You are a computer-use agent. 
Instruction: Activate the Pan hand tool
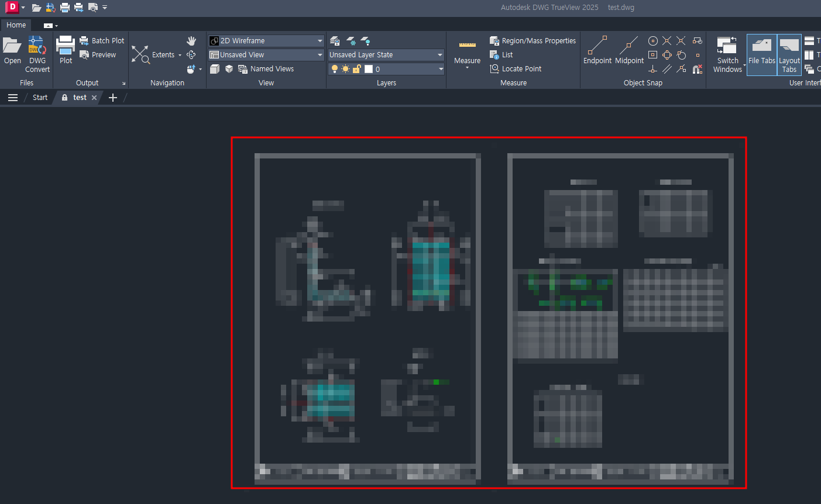(x=191, y=41)
